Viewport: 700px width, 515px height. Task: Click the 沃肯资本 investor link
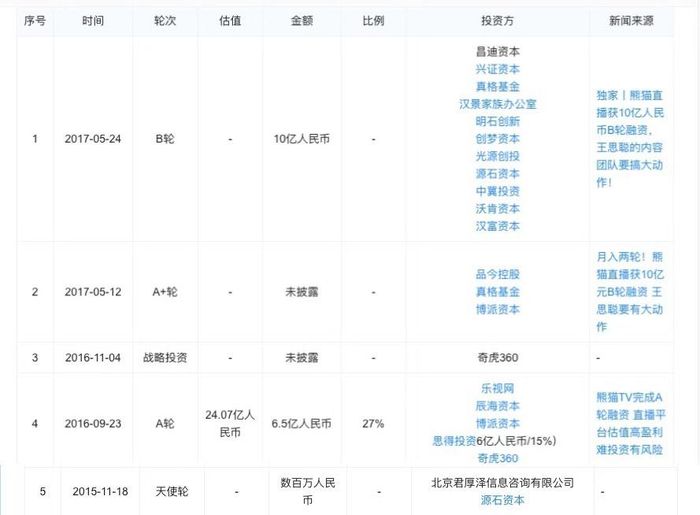click(x=497, y=208)
